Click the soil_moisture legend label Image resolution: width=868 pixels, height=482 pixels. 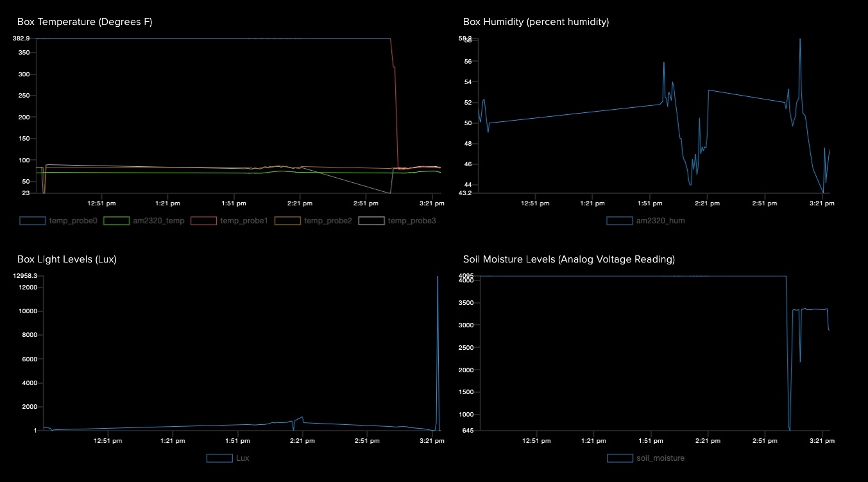point(660,458)
